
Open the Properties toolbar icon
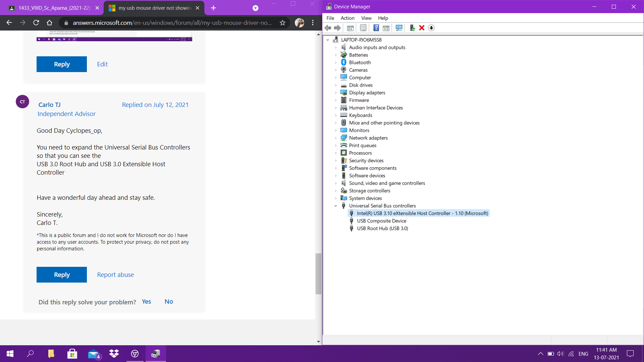(x=363, y=28)
